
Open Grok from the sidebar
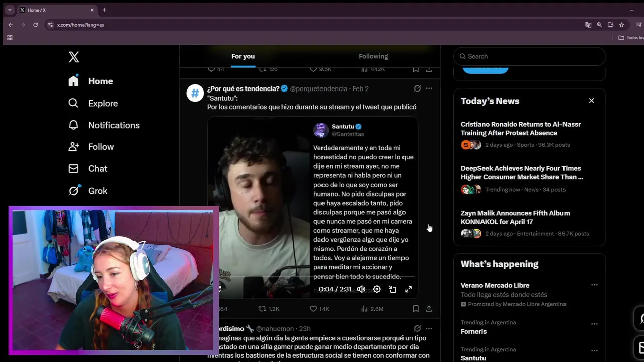coord(88,191)
